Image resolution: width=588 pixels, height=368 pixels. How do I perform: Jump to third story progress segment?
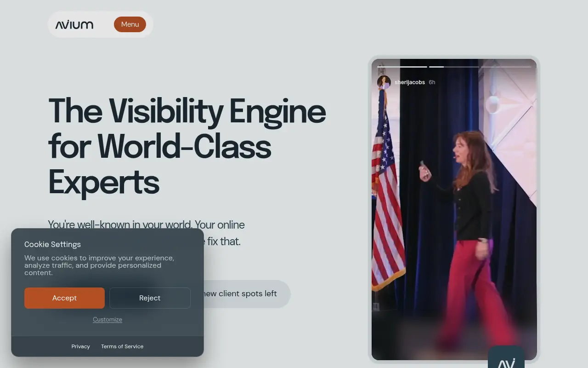click(x=506, y=67)
